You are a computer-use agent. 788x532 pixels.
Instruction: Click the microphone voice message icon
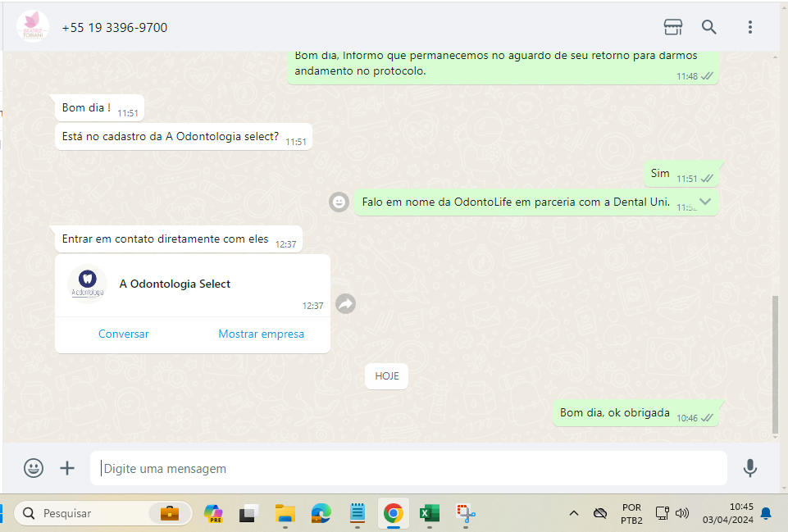(749, 468)
